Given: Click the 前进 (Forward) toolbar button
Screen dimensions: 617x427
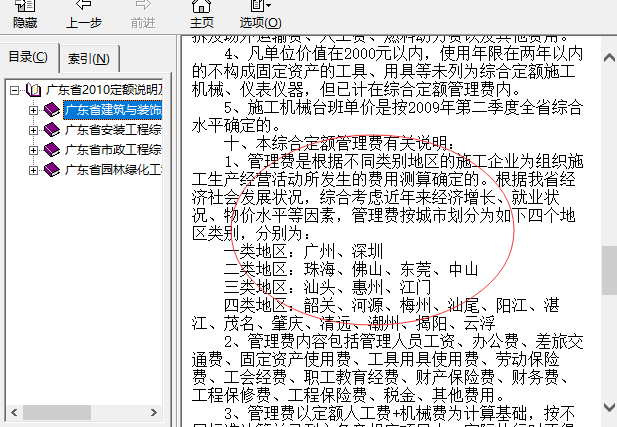Looking at the screenshot, I should (x=143, y=15).
